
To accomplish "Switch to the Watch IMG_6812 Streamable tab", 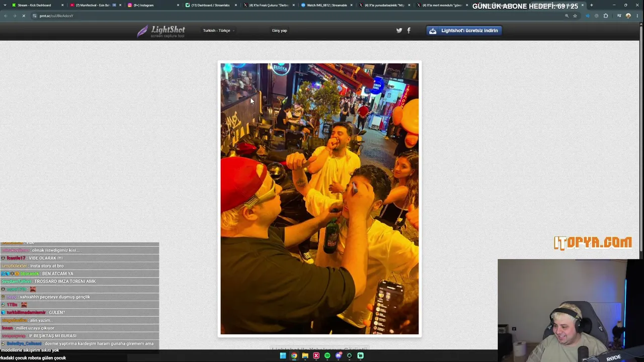I will pyautogui.click(x=327, y=5).
